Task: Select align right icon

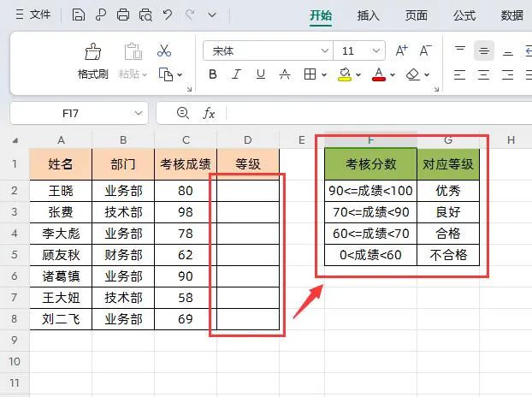Action: (507, 74)
